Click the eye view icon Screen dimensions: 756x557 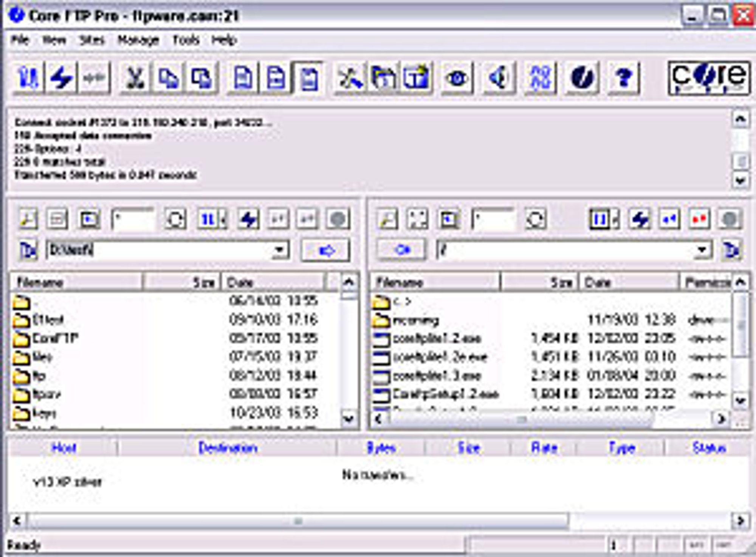(x=457, y=78)
